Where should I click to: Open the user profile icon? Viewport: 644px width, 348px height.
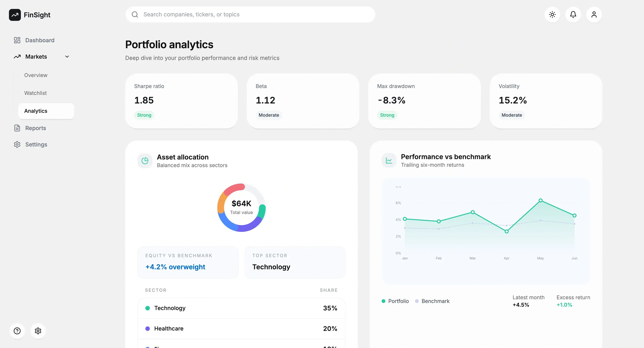[x=594, y=14]
